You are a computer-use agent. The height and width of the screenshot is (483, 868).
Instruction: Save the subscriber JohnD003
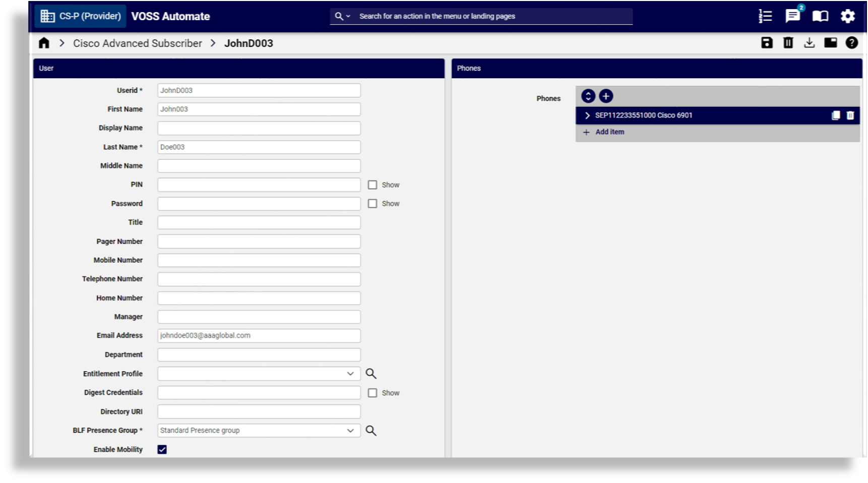tap(767, 43)
